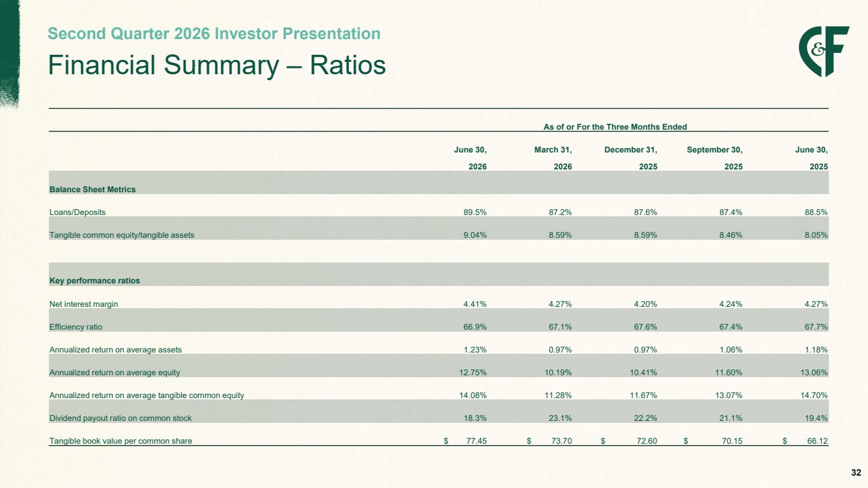
Task: Click the March 31, 2026 column header
Action: (553, 158)
